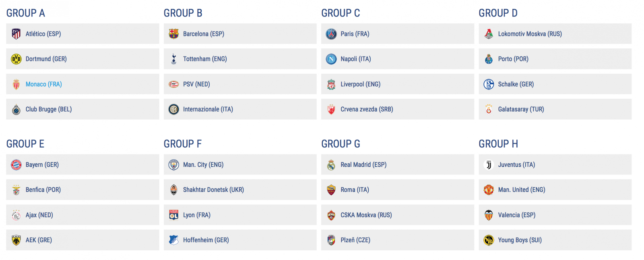Click the Dortmund BVB crest icon
The width and height of the screenshot is (644, 260).
[16, 59]
